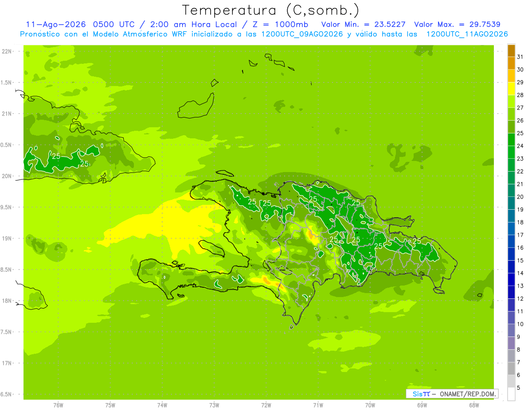The width and height of the screenshot is (532, 411).
Task: Click the purple 8–9 legend swatch
Action: tap(511, 343)
